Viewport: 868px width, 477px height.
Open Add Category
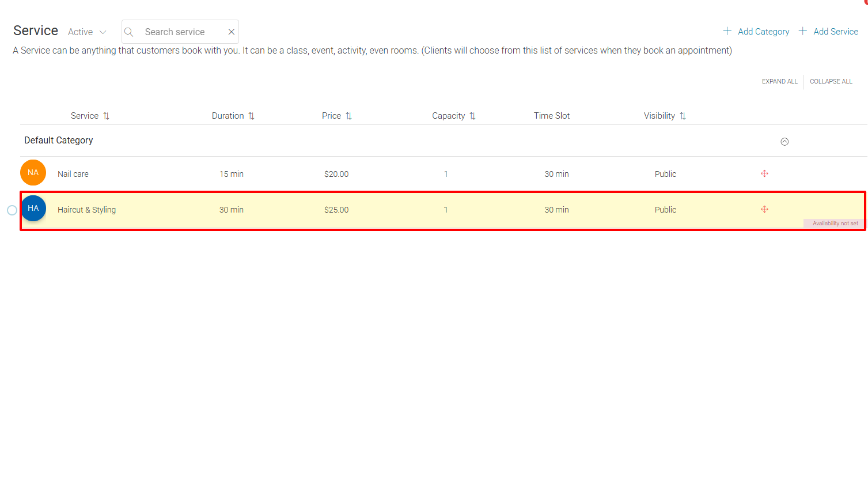click(x=763, y=31)
